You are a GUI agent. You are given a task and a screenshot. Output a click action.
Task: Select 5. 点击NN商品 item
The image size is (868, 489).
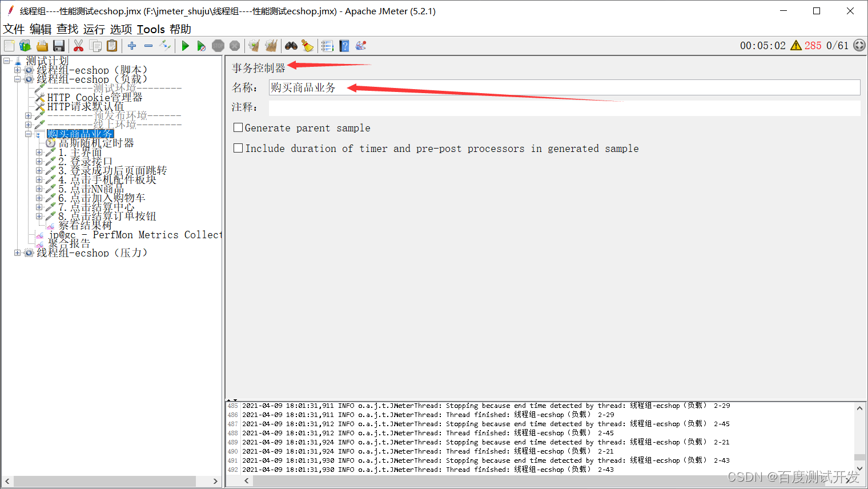[x=91, y=189]
